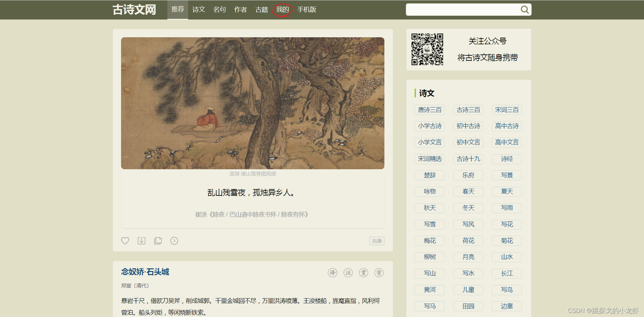Open 宋词精选 category
644x317 pixels.
click(x=430, y=159)
